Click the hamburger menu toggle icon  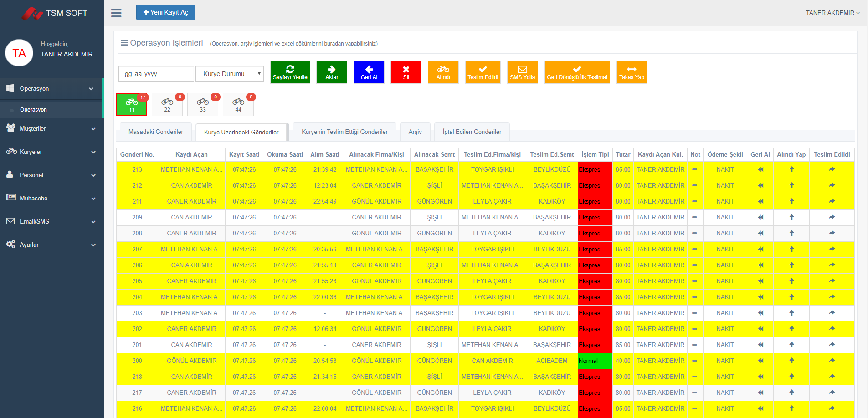[x=116, y=13]
